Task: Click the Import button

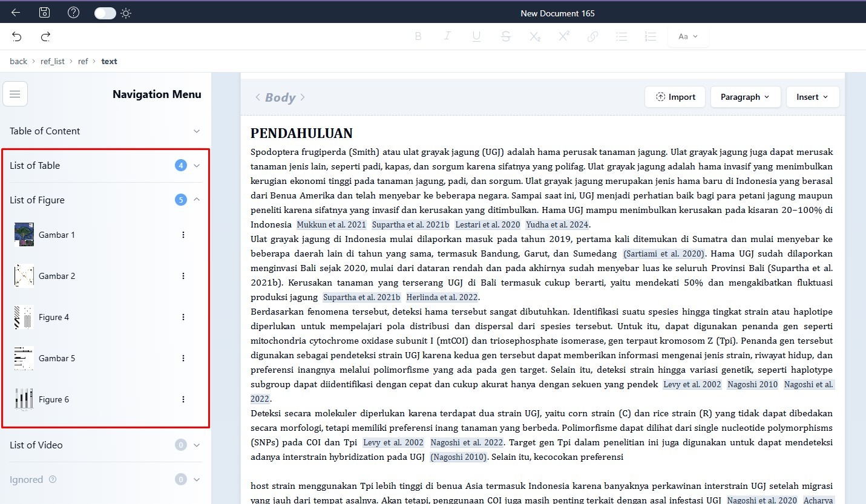Action: 675,97
